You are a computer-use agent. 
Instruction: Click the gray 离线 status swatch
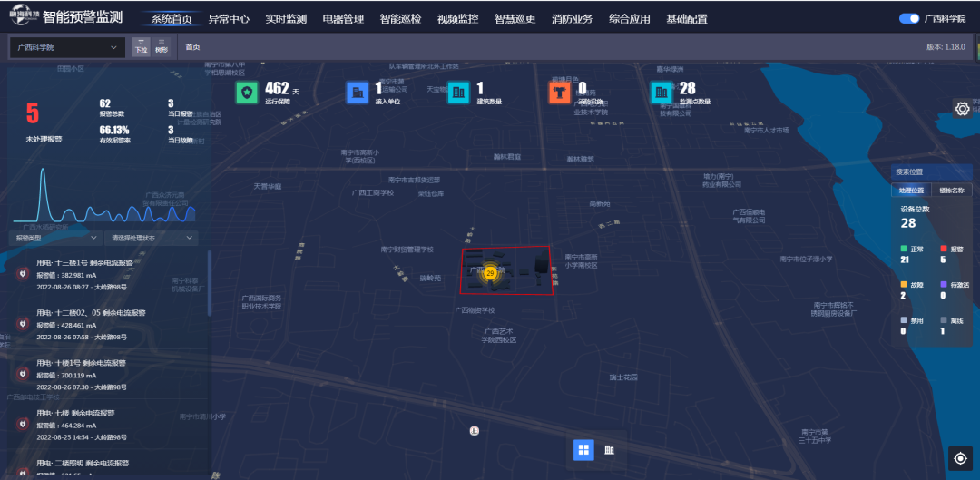coord(944,320)
